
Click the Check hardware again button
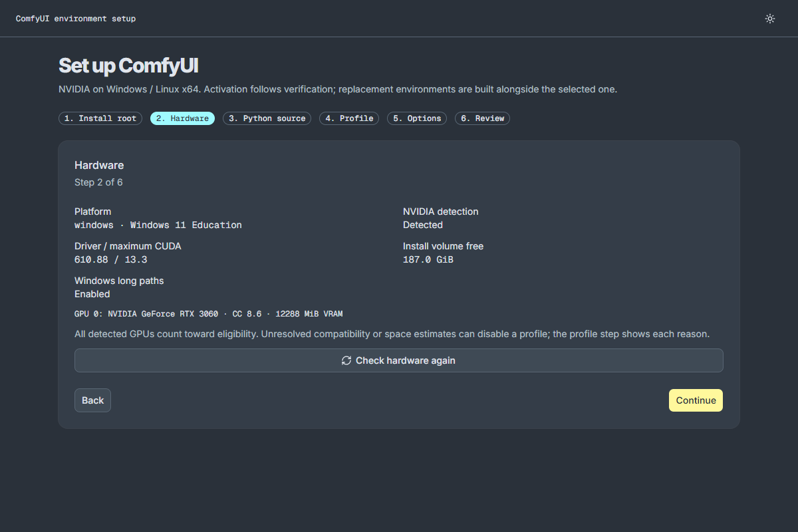click(x=399, y=360)
